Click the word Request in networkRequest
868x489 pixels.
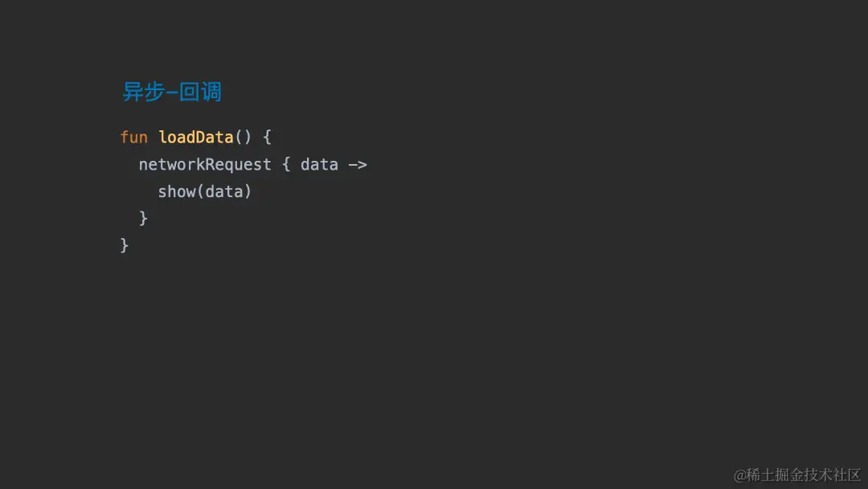click(x=239, y=165)
